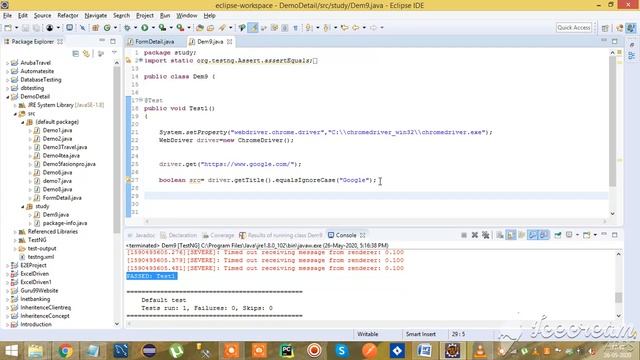Click the Terminate console stop icon
Image resolution: width=640 pixels, height=360 pixels.
tap(464, 235)
